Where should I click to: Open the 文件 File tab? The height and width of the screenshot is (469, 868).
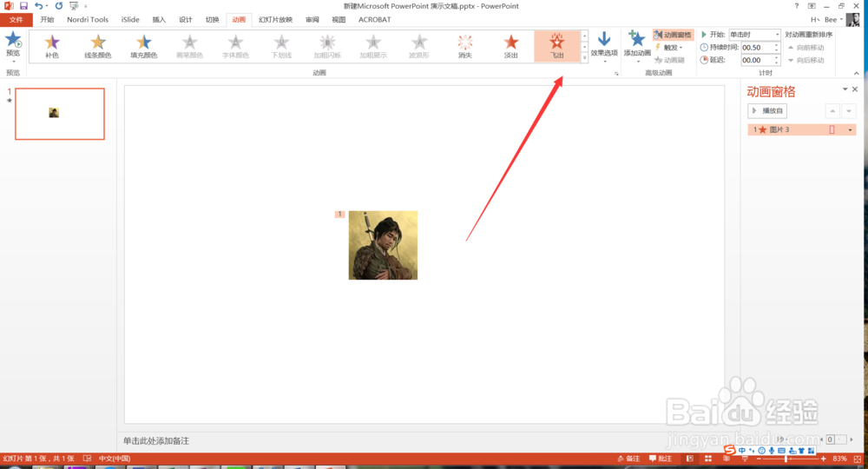(16, 19)
